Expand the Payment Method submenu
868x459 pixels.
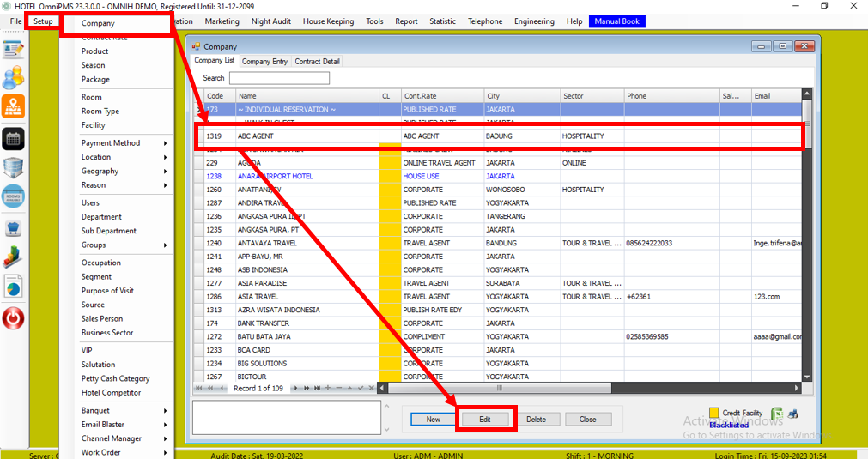tap(166, 143)
